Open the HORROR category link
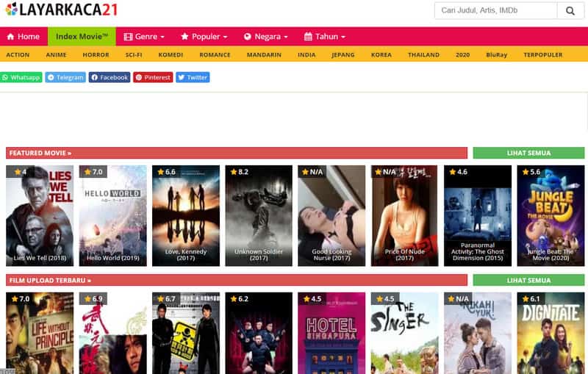 (x=96, y=55)
